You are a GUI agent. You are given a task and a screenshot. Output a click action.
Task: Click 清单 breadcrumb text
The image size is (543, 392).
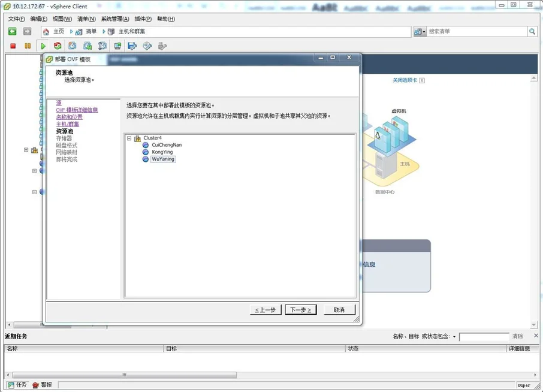tap(91, 32)
